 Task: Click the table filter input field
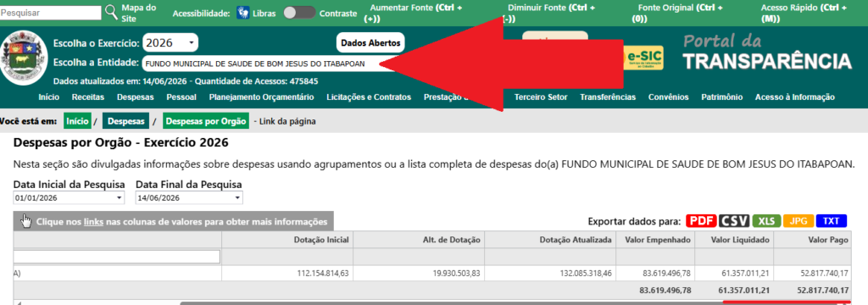[x=117, y=257]
